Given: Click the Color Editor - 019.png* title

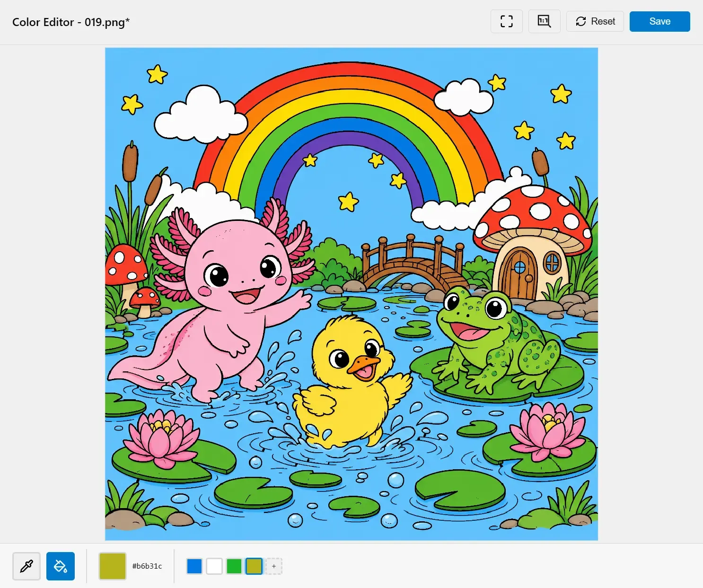Looking at the screenshot, I should pos(71,22).
